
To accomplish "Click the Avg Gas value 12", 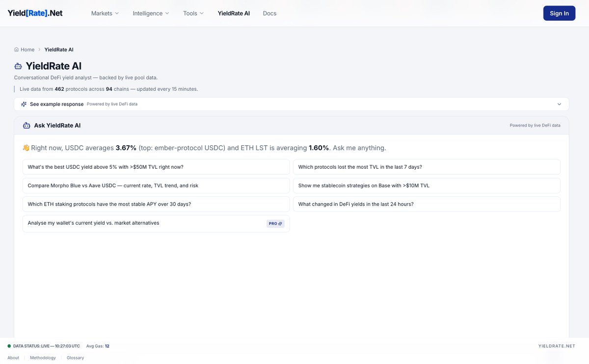I will coord(107,346).
